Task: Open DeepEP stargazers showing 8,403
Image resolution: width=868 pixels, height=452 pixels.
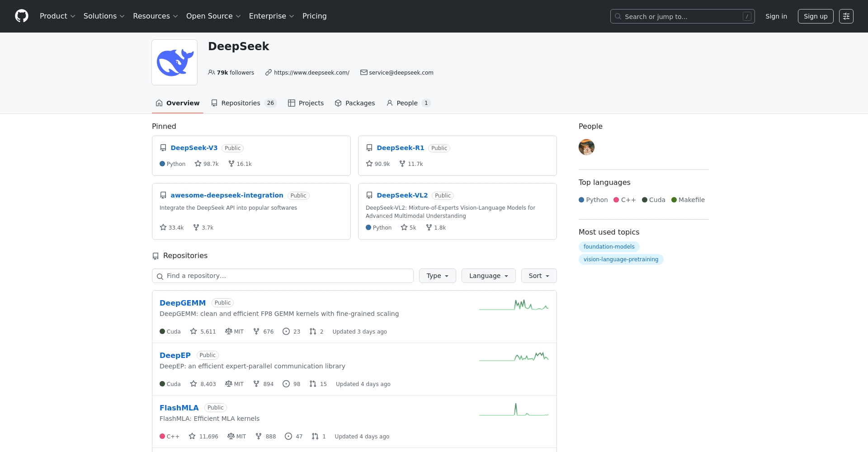Action: (x=203, y=384)
